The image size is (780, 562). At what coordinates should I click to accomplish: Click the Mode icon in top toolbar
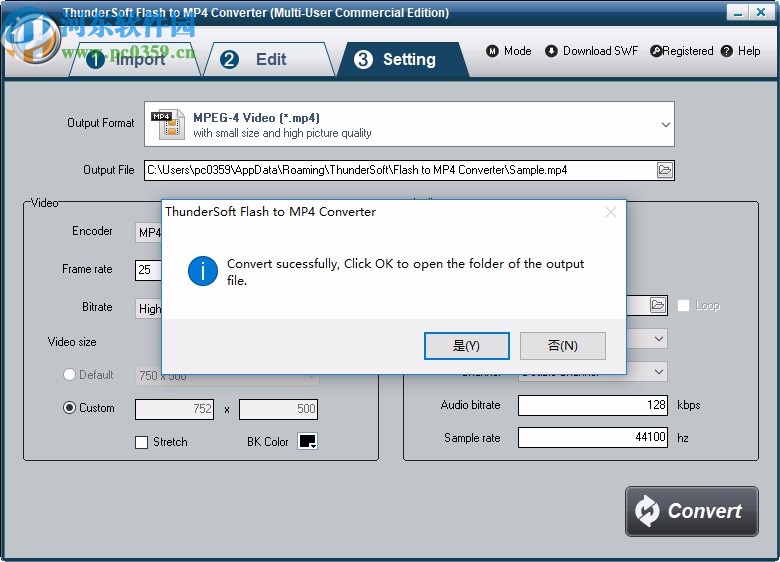point(492,51)
